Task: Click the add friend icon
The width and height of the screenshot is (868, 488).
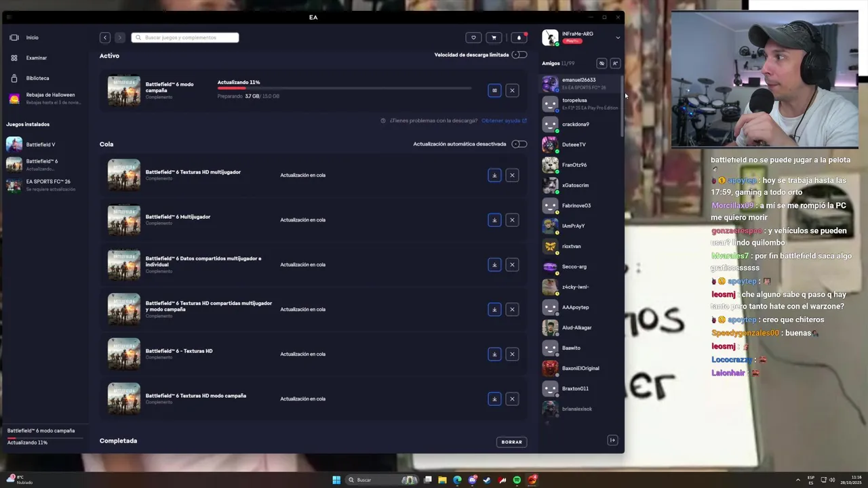Action: 615,63
